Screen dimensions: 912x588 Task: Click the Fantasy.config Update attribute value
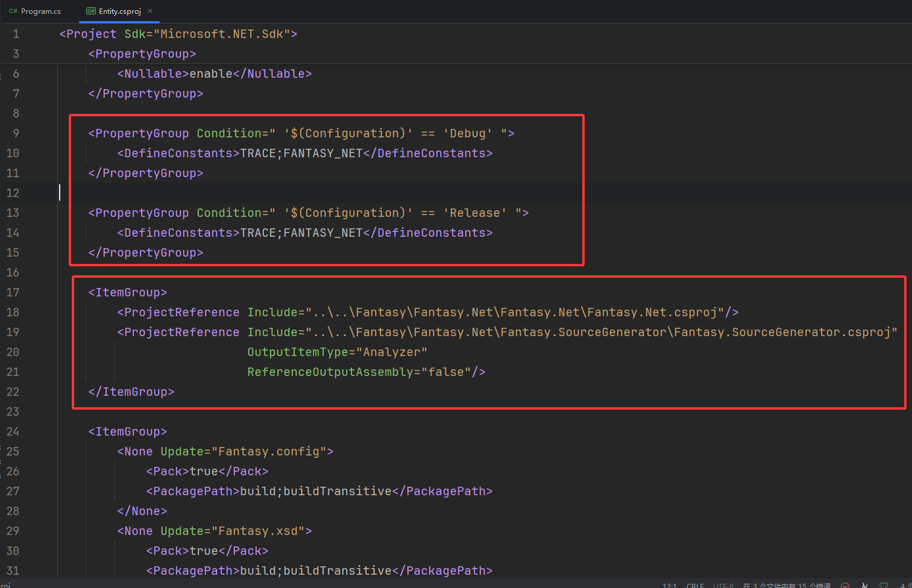click(268, 452)
